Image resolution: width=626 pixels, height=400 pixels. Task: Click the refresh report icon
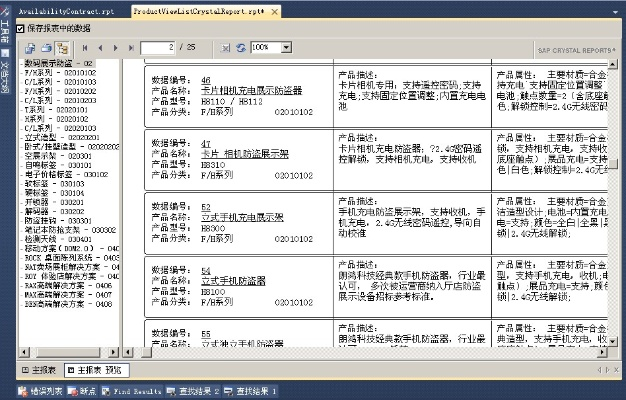[240, 47]
